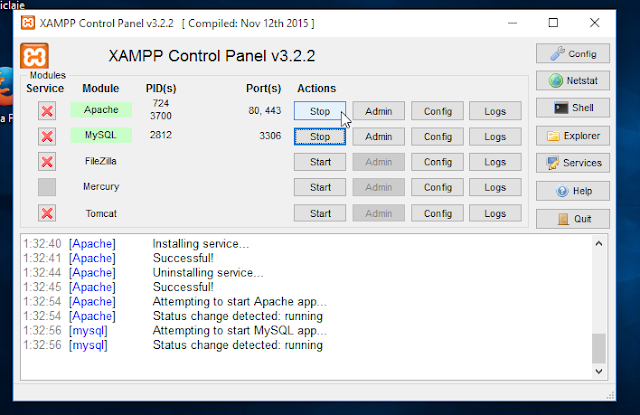Click the disabled Mercury service checkbox
Screen dimensions: 640x415
pyautogui.click(x=47, y=187)
